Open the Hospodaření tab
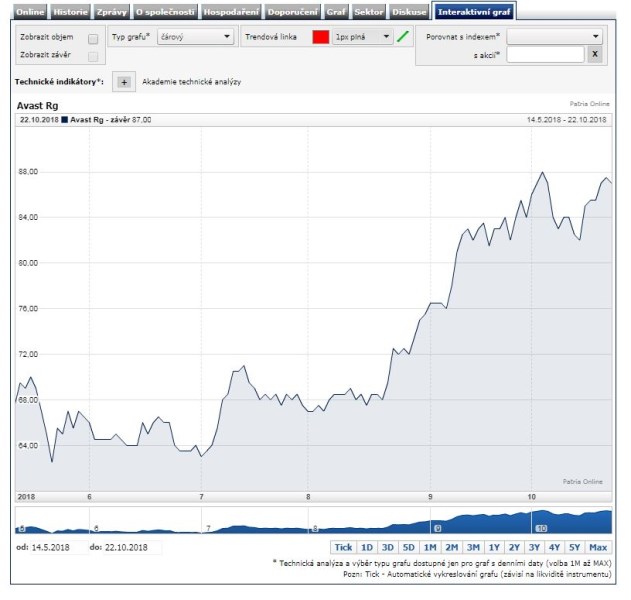631x600 pixels. point(231,12)
